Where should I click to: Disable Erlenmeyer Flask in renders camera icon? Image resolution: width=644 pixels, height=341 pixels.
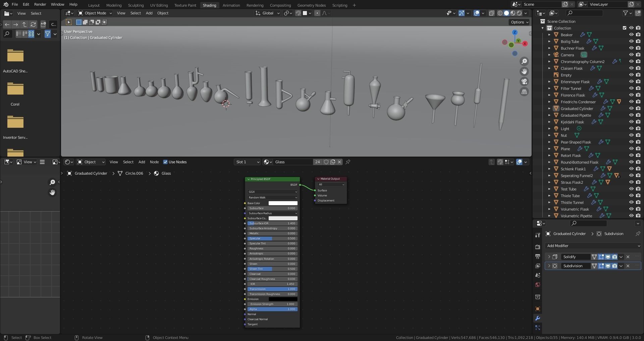(638, 81)
